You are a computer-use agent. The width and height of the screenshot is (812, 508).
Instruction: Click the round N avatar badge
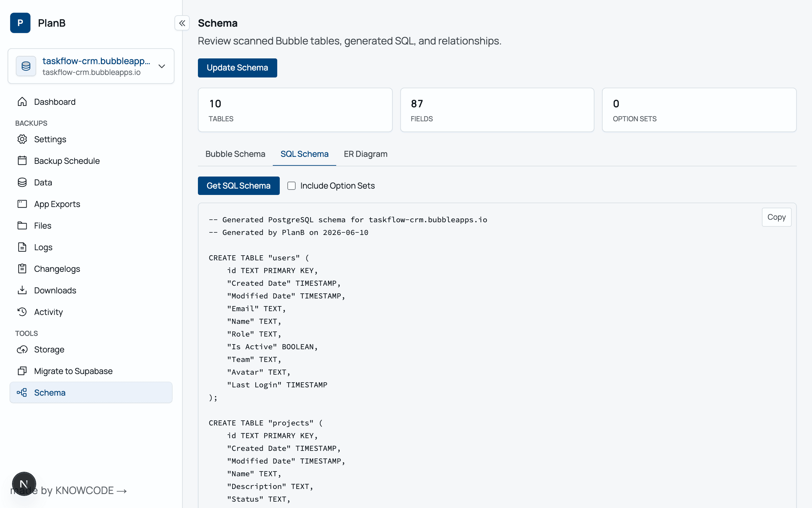(x=24, y=484)
